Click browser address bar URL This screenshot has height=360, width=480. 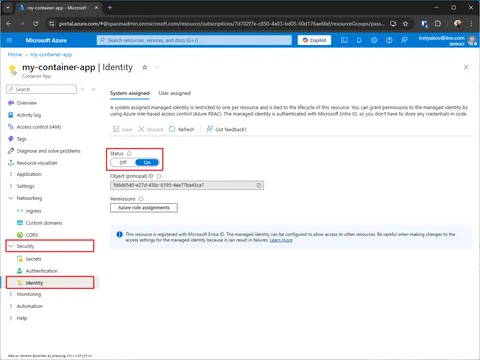[222, 24]
